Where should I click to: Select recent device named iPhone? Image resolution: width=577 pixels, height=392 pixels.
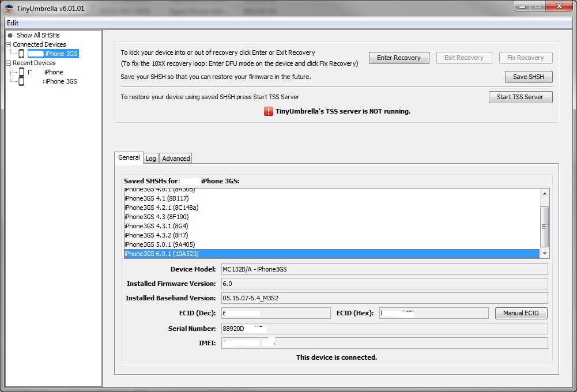(46, 72)
